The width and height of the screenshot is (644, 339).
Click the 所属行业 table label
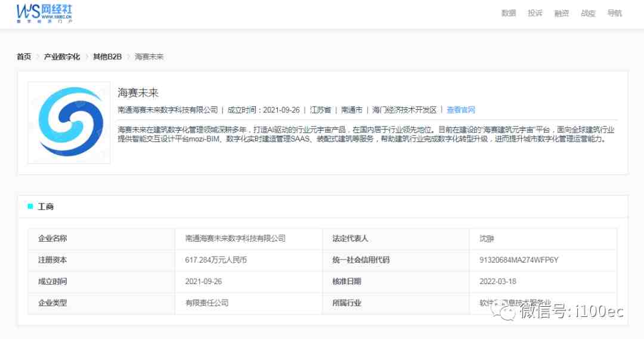(x=346, y=303)
